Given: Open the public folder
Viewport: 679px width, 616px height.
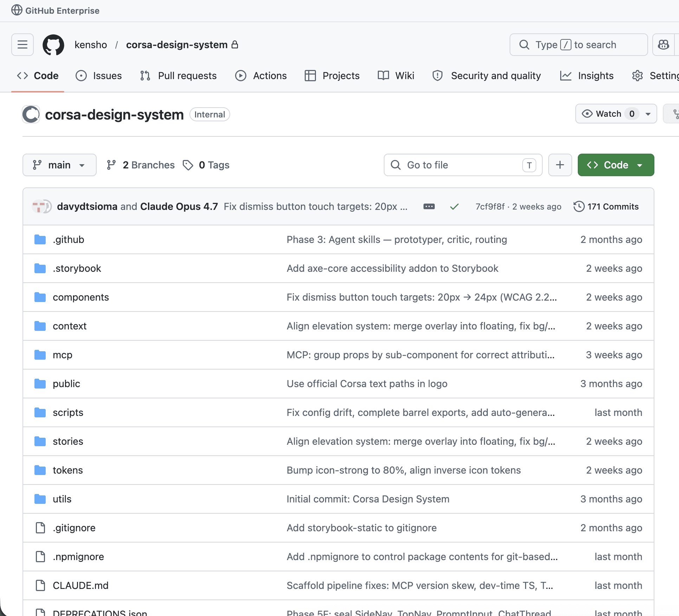Looking at the screenshot, I should coord(66,384).
